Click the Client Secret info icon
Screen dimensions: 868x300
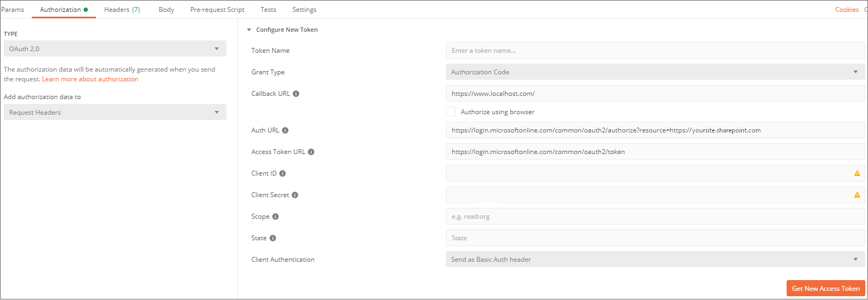pos(295,195)
